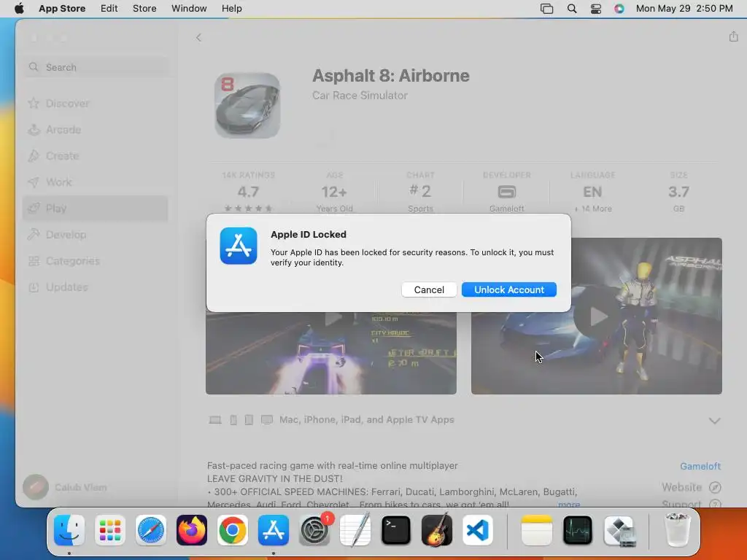747x560 pixels.
Task: Open the Gameloft developer link
Action: pos(700,466)
